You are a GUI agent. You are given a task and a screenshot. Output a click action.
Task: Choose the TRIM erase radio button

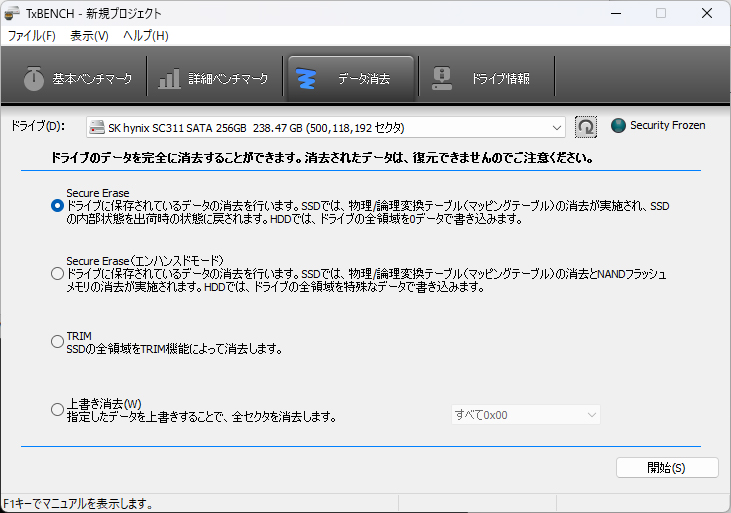coord(57,342)
